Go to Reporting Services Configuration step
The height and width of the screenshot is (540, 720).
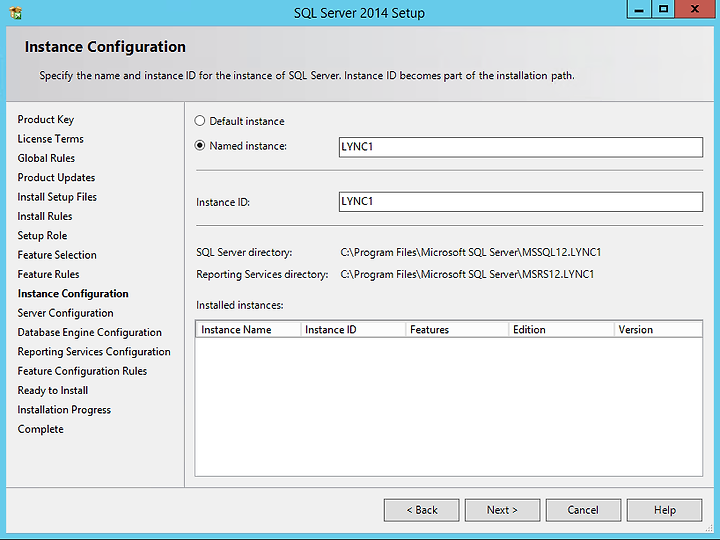pos(94,351)
